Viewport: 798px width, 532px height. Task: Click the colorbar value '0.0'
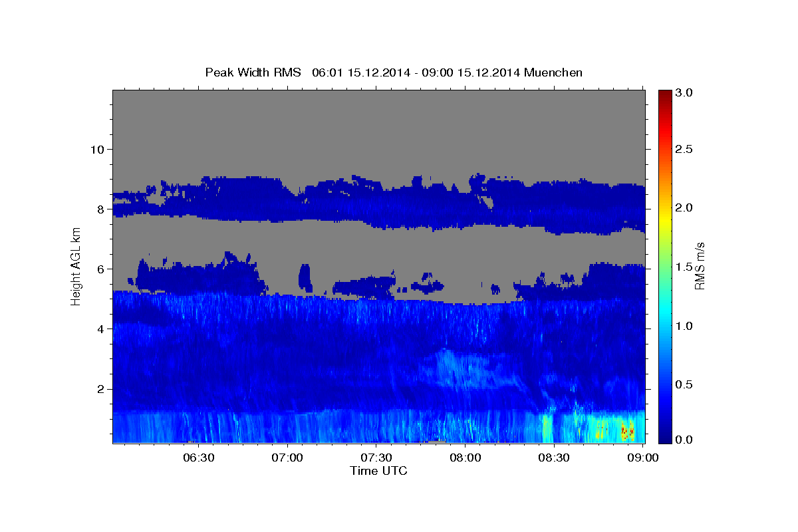[x=686, y=440]
